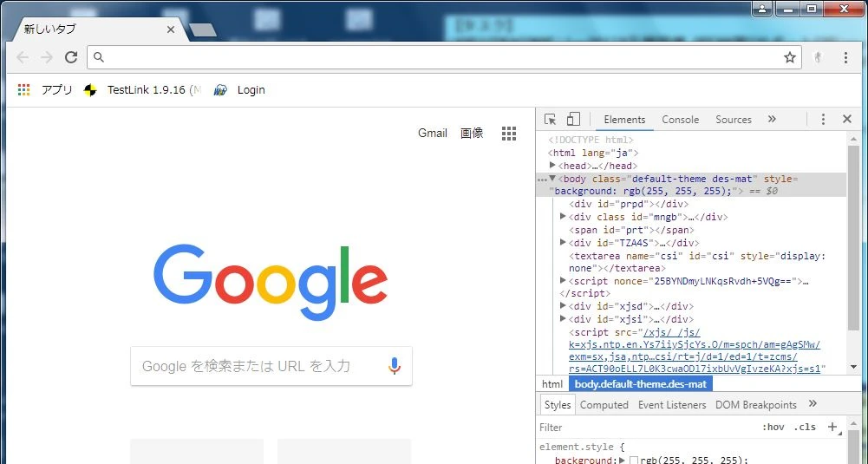Switch to Event Listeners tab

point(672,405)
